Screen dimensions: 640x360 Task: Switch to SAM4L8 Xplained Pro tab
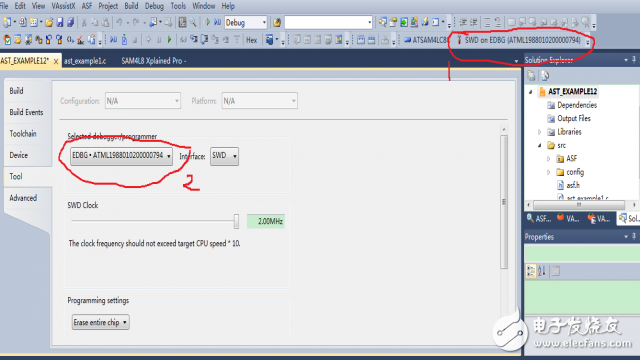153,61
